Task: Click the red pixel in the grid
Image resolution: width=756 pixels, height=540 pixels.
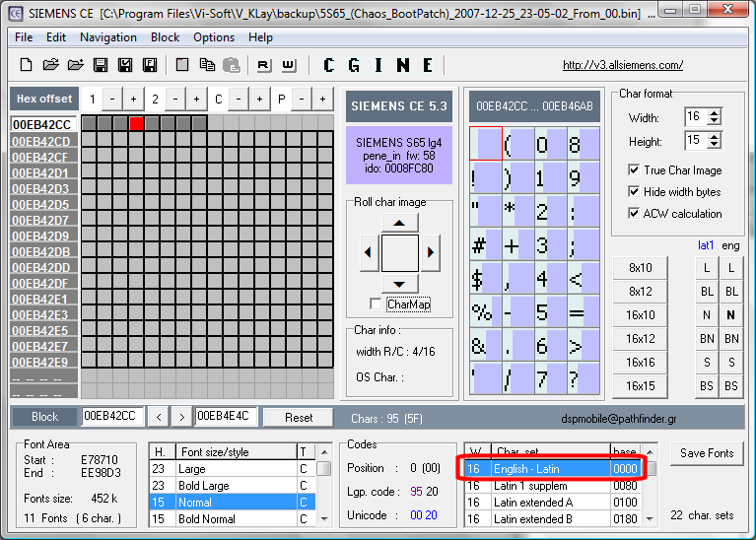Action: (137, 123)
